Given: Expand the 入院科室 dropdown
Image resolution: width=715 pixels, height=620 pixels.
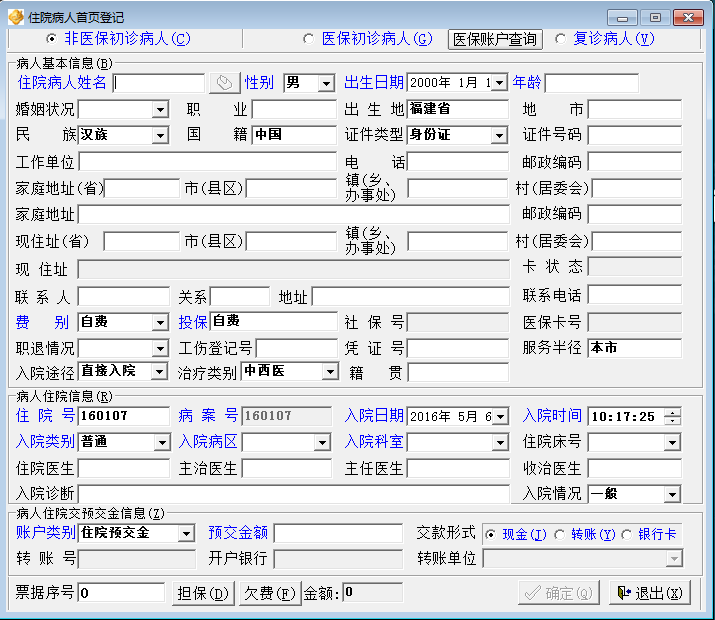Looking at the screenshot, I should 500,443.
